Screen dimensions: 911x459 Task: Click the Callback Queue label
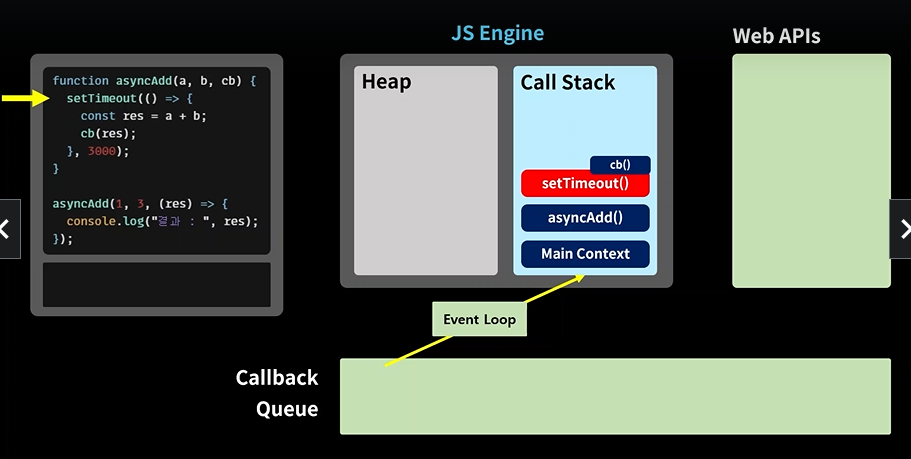pos(278,393)
